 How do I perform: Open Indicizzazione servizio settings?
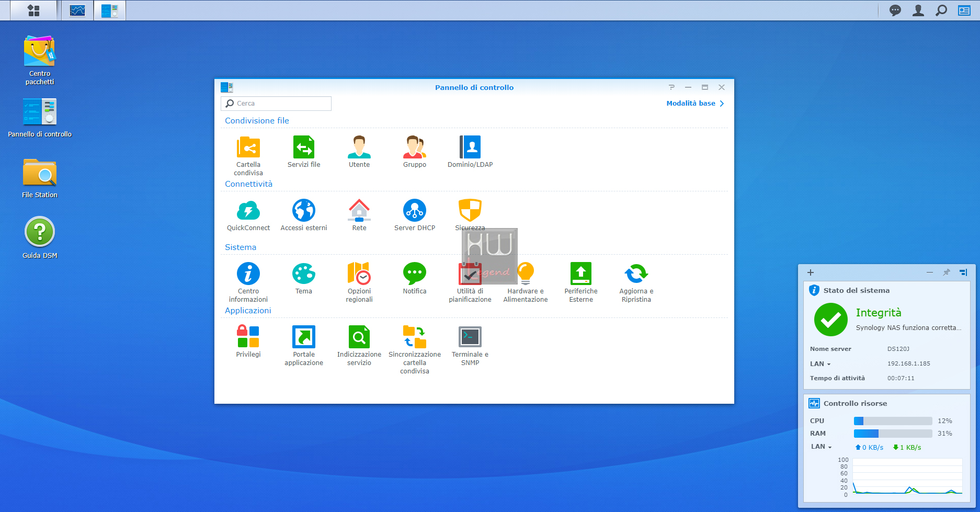[x=359, y=337]
